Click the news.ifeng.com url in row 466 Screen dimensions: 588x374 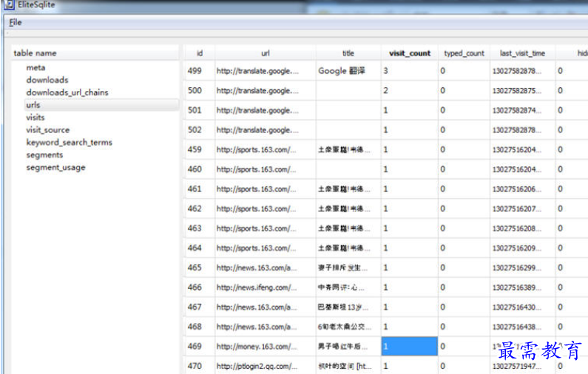265,288
